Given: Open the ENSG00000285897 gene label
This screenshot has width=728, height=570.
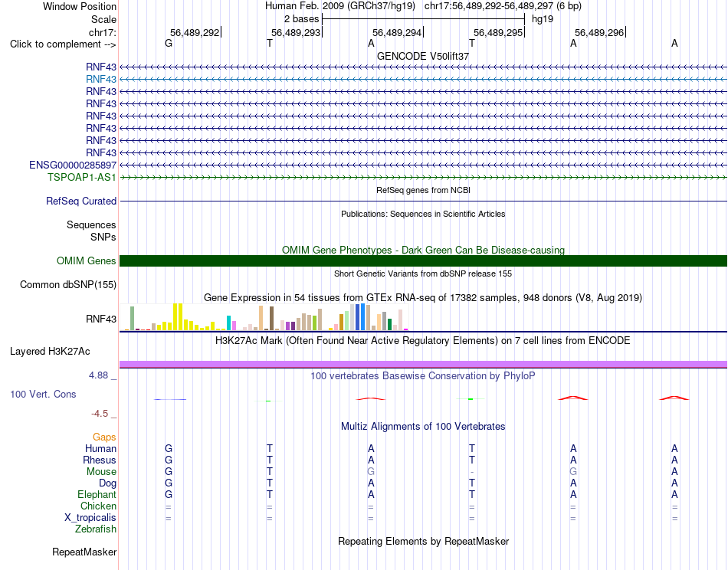Looking at the screenshot, I should (73, 165).
